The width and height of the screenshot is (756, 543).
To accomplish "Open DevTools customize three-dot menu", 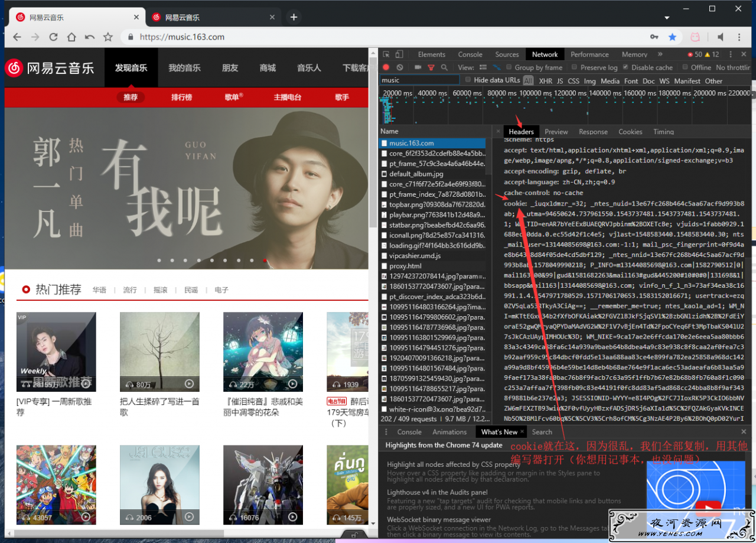I will 732,54.
